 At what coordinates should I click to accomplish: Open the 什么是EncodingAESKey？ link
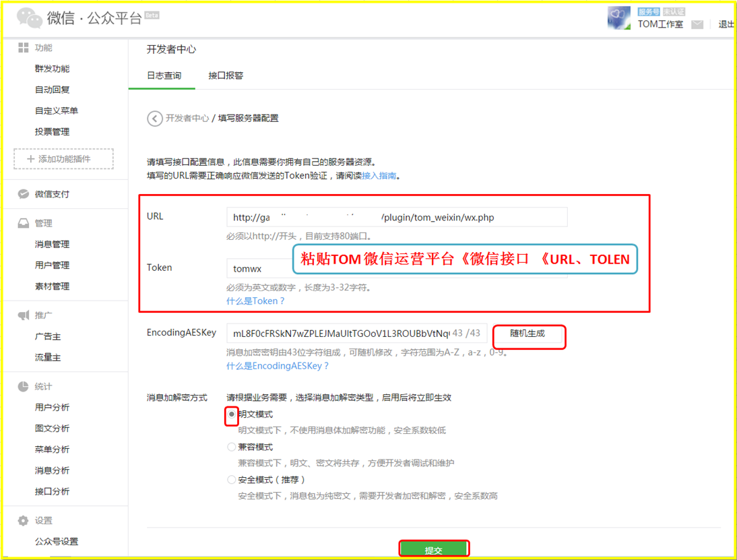tap(278, 367)
